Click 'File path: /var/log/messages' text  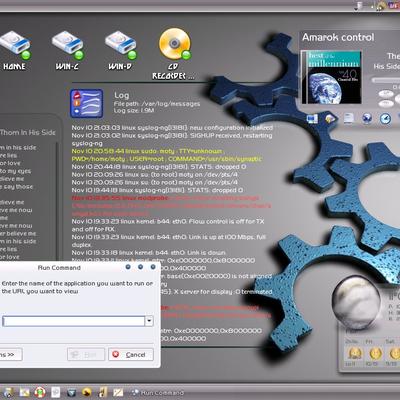click(x=157, y=104)
